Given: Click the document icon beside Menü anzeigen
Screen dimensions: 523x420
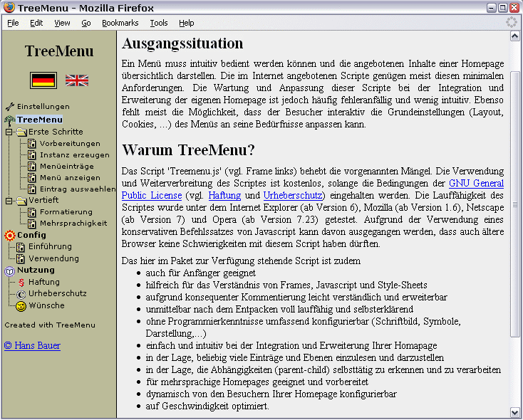Looking at the screenshot, I should tap(31, 178).
